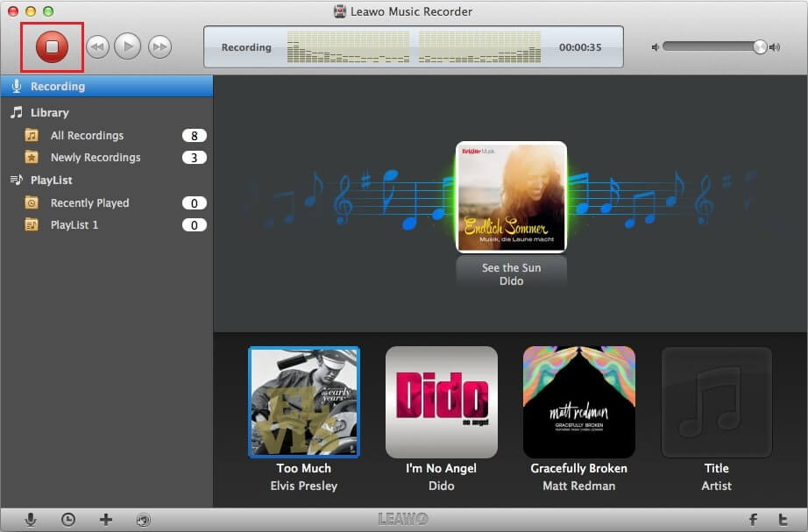Image resolution: width=808 pixels, height=532 pixels.
Task: Click the volume slider handle
Action: [760, 47]
